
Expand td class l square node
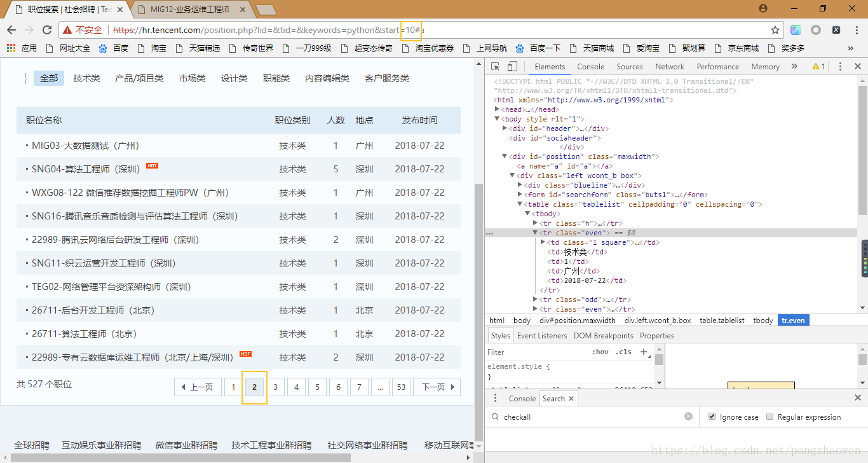click(x=543, y=242)
